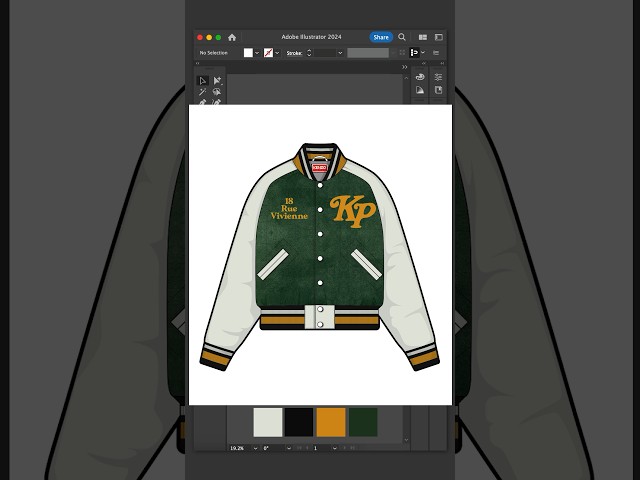The width and height of the screenshot is (640, 480).
Task: Click the dark green color square
Action: (x=363, y=422)
